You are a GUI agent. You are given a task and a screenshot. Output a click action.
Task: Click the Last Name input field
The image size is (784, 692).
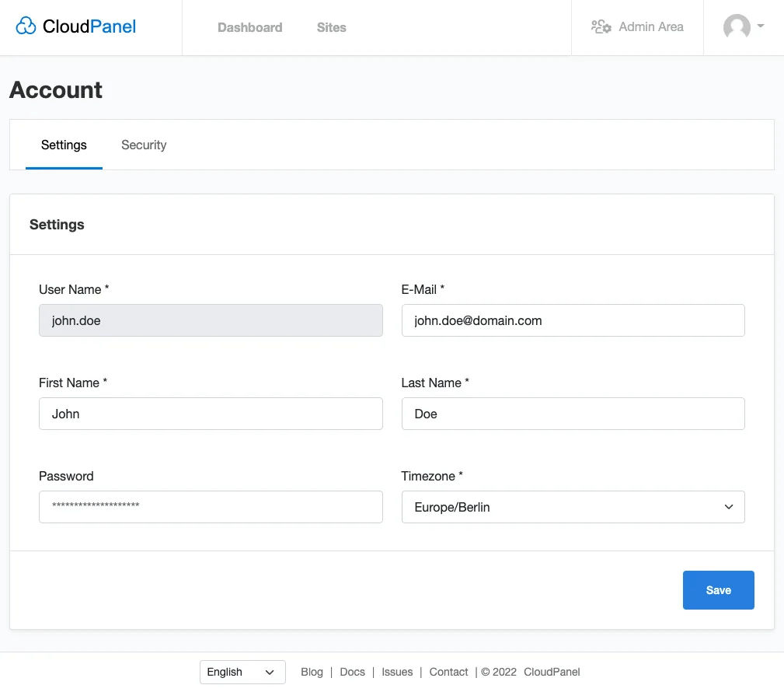click(x=573, y=414)
